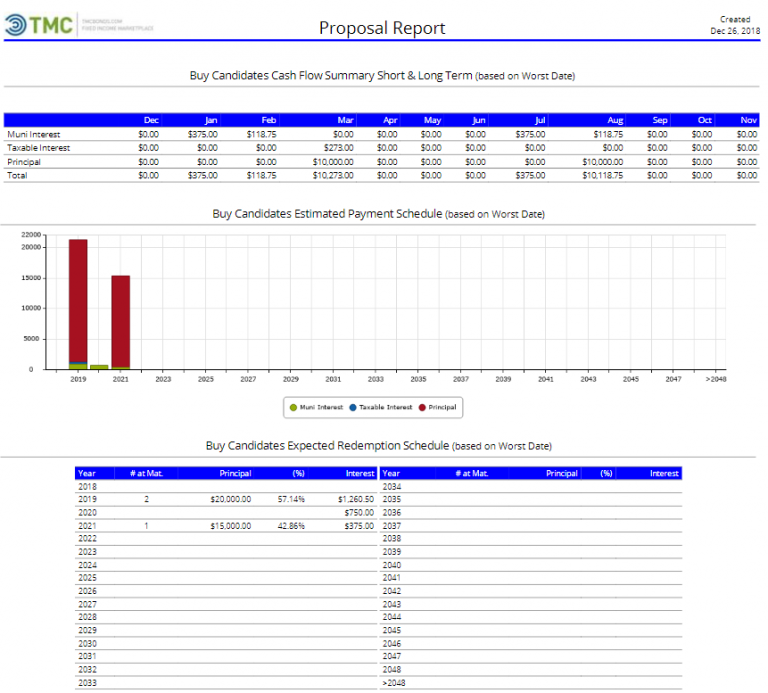The image size is (768, 693).
Task: Click the Aug column header
Action: (x=615, y=120)
